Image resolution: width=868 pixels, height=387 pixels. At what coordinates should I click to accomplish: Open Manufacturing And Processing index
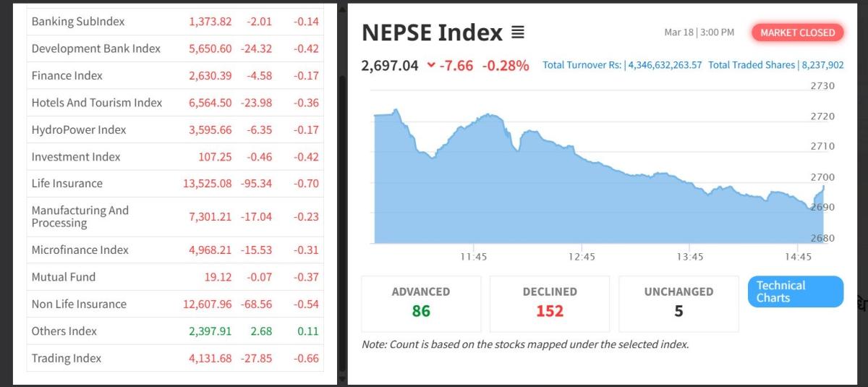(x=80, y=216)
